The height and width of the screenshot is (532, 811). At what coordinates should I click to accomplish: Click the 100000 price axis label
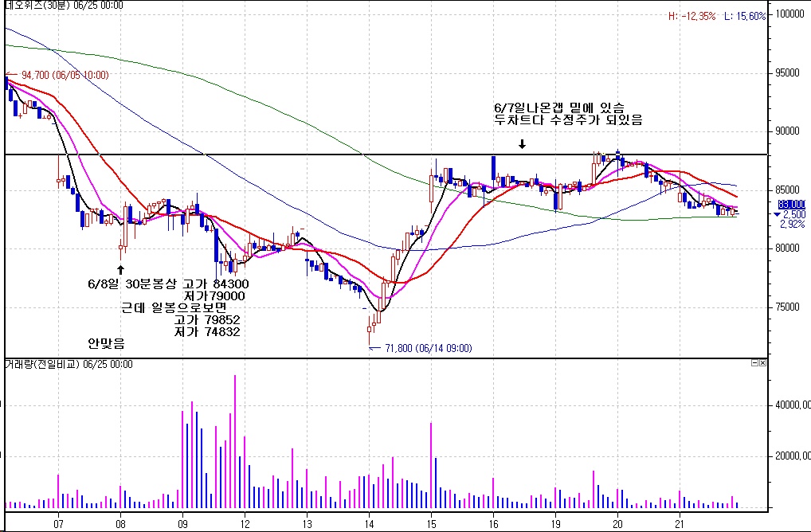791,14
